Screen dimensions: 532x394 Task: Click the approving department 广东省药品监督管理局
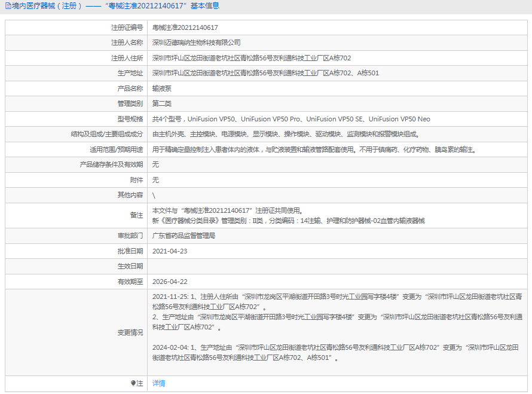pyautogui.click(x=184, y=236)
